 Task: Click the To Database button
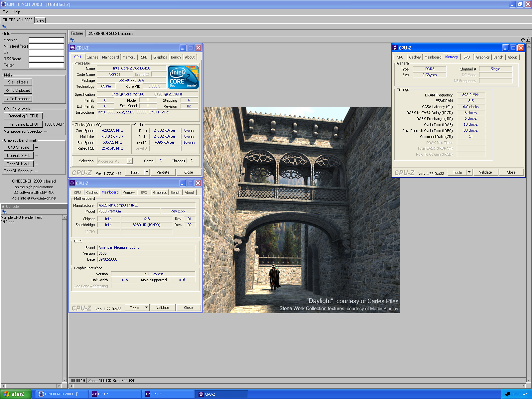click(18, 99)
